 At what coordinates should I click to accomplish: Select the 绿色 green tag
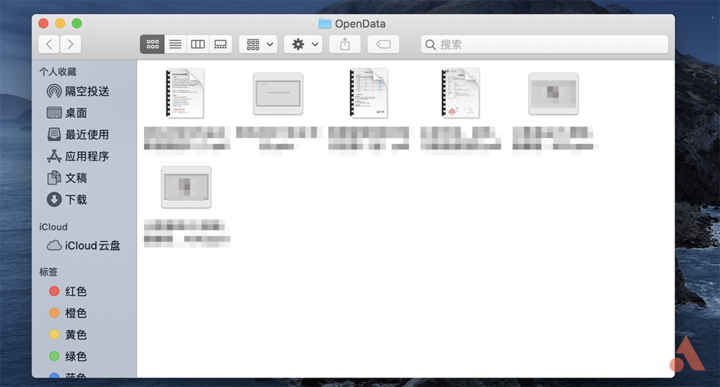[68, 356]
